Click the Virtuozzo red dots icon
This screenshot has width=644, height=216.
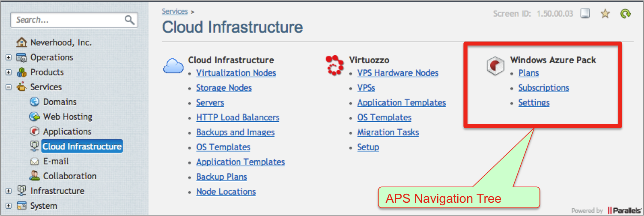(x=334, y=65)
